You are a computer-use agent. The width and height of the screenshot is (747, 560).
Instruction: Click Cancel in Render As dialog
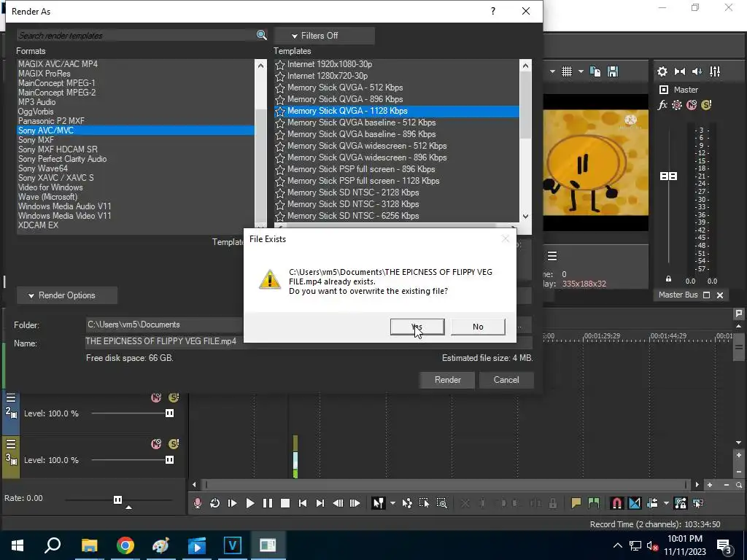506,379
